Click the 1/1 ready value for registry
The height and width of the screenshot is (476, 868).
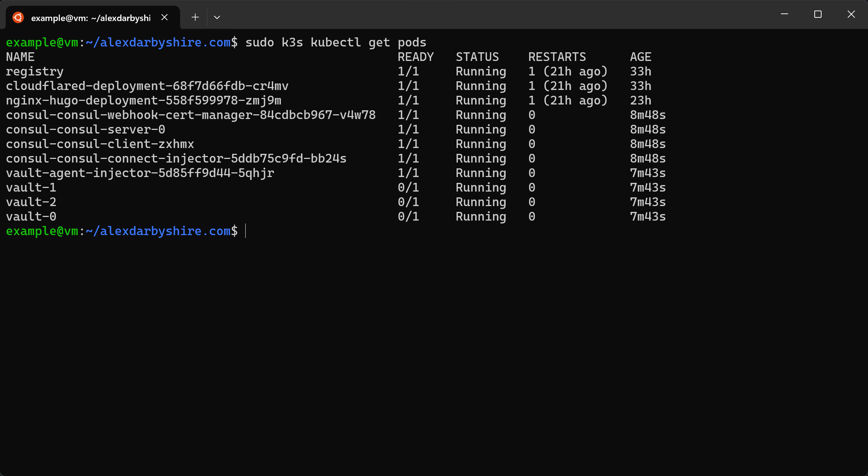409,71
